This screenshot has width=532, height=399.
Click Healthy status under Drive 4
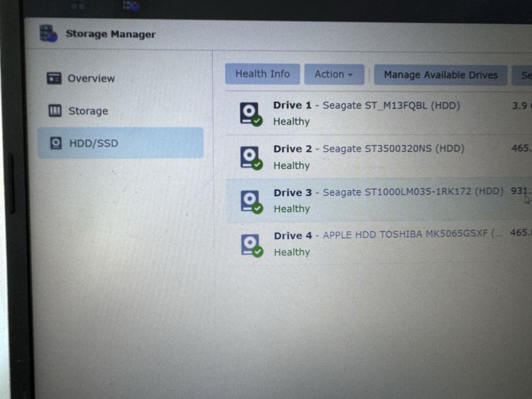(292, 252)
